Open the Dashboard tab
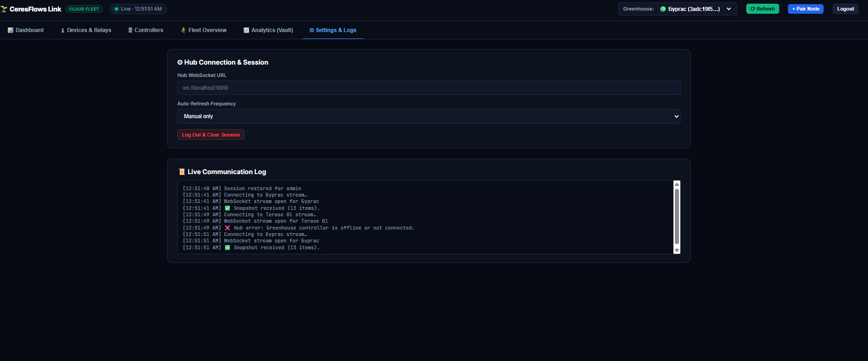Image resolution: width=868 pixels, height=361 pixels. (26, 30)
